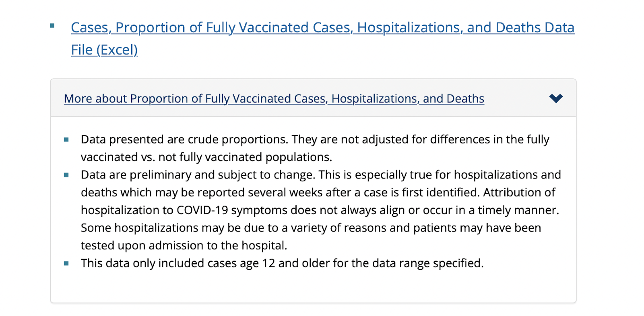Click the word "COVID-19" in the paragraph

(x=202, y=210)
